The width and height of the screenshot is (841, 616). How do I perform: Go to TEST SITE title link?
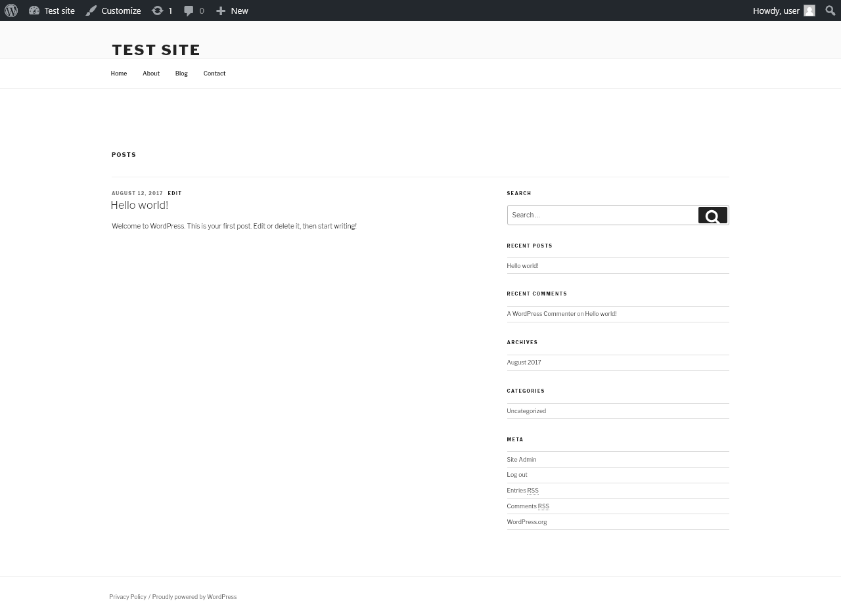point(156,50)
